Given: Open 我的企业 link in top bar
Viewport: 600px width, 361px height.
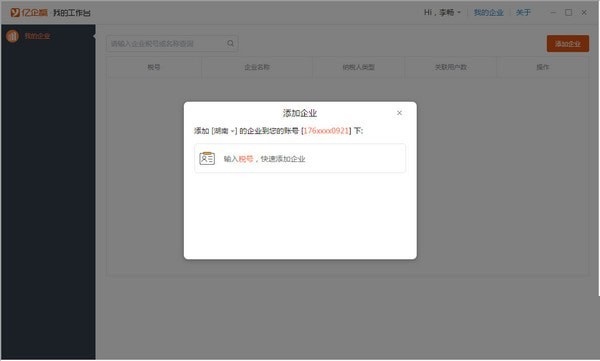Looking at the screenshot, I should point(489,13).
